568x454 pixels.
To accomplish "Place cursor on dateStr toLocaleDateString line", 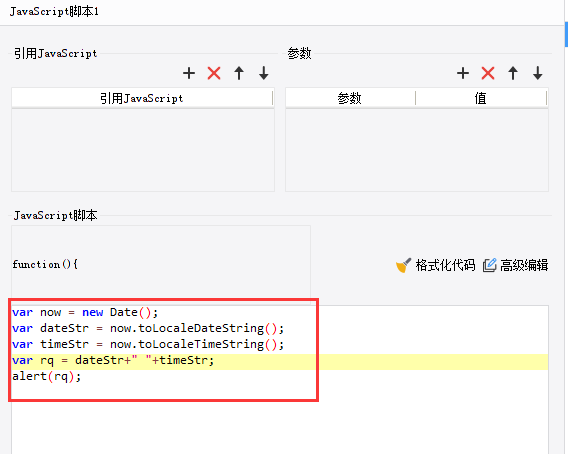I will [148, 328].
